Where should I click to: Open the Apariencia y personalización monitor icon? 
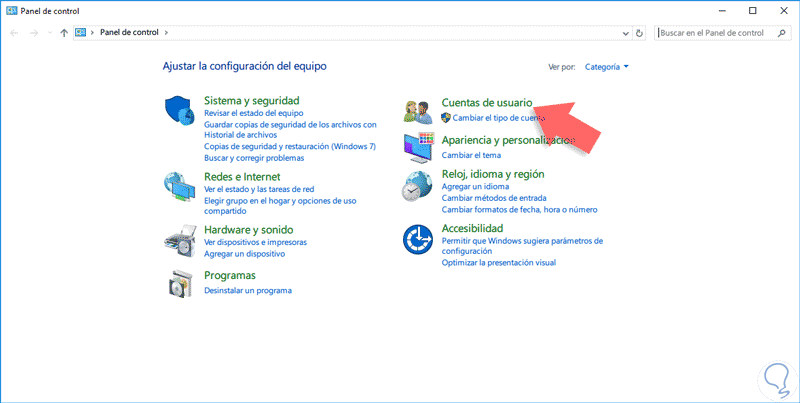(x=418, y=147)
